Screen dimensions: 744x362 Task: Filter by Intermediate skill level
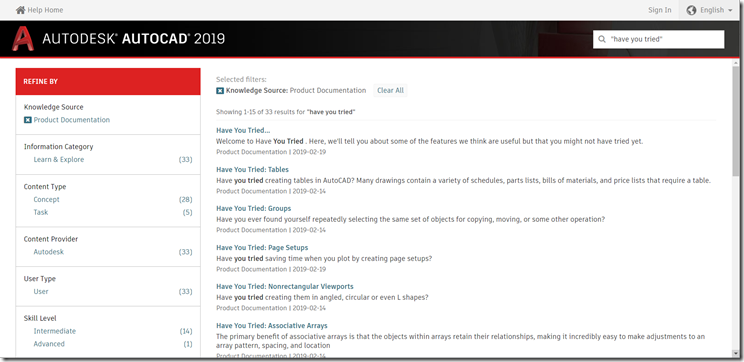pos(55,331)
